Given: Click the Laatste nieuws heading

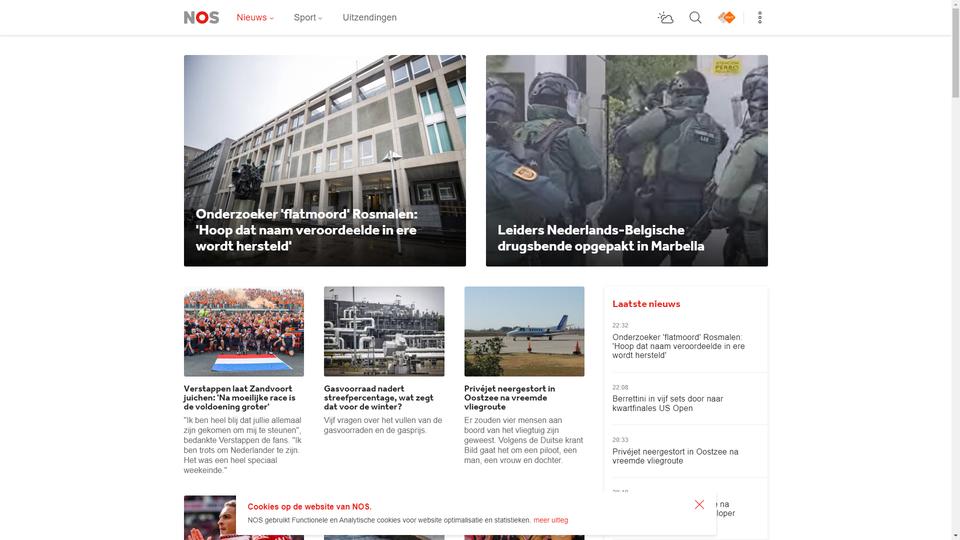Looking at the screenshot, I should 646,304.
